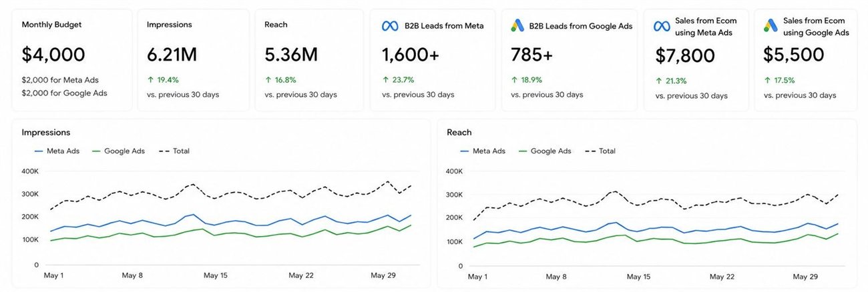Select the "B2B Leads from Google Ads" title

pyautogui.click(x=581, y=26)
